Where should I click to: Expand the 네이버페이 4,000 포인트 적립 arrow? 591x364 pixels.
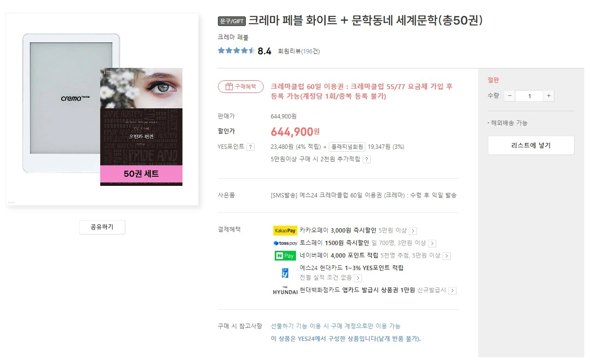coord(447,256)
